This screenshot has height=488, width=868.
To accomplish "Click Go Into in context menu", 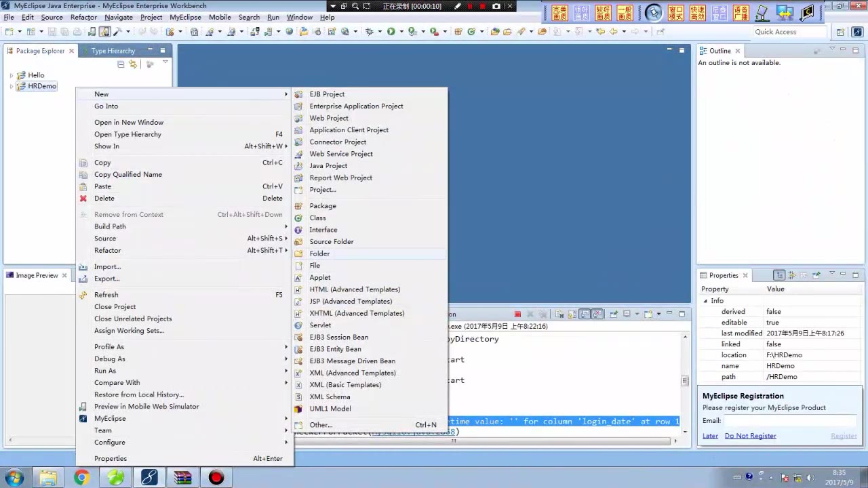I will point(184,106).
